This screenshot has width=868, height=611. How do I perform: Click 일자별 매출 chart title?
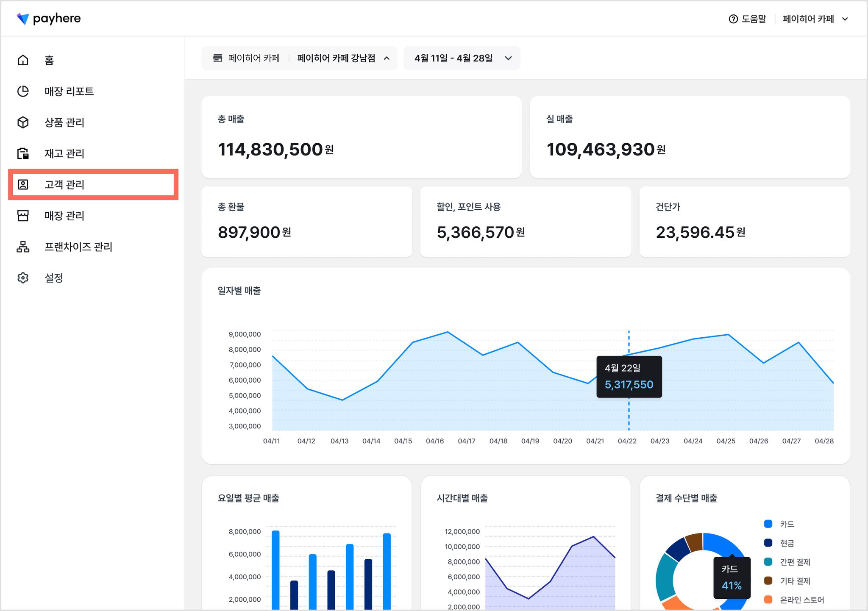[x=239, y=291]
